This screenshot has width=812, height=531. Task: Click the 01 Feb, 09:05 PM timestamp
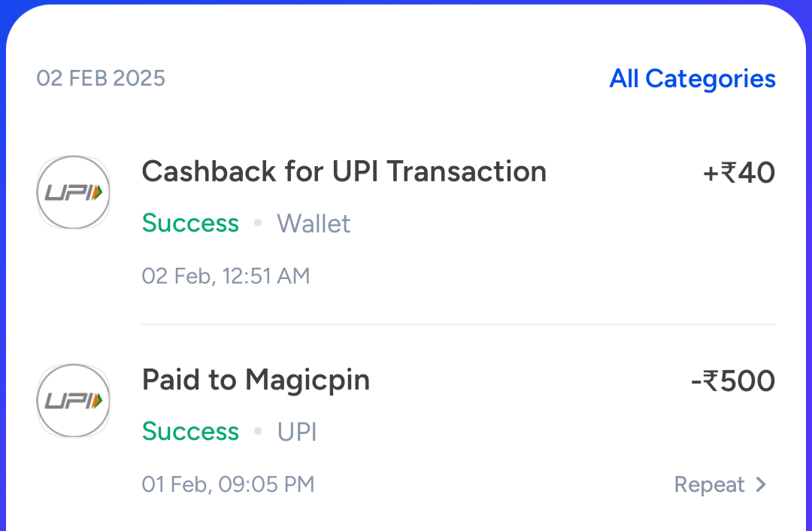coord(228,484)
